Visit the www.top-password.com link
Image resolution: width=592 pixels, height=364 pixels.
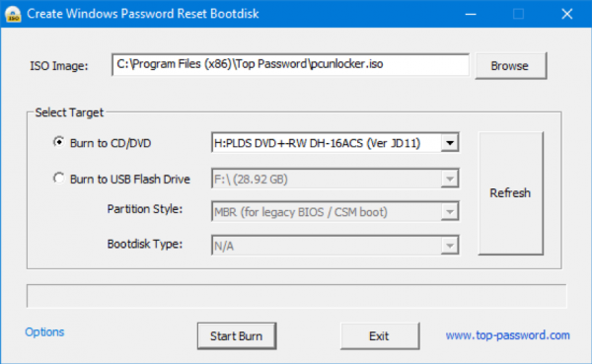click(507, 335)
